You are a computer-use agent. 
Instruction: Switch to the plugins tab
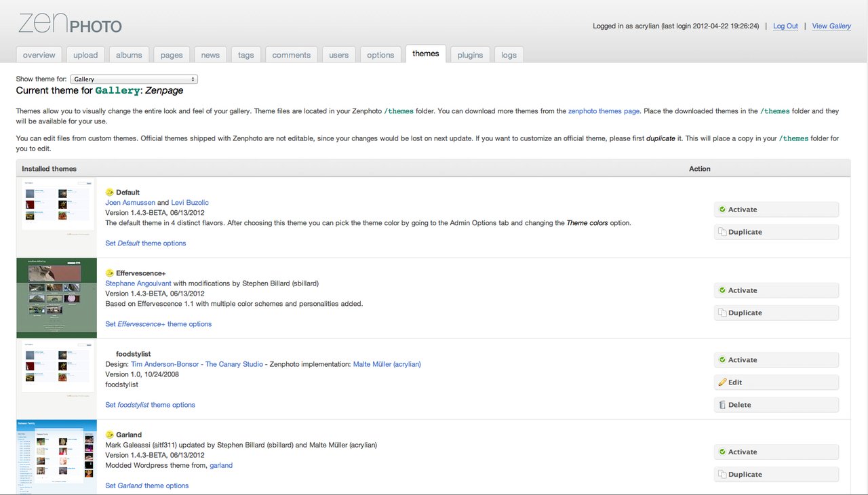point(470,55)
